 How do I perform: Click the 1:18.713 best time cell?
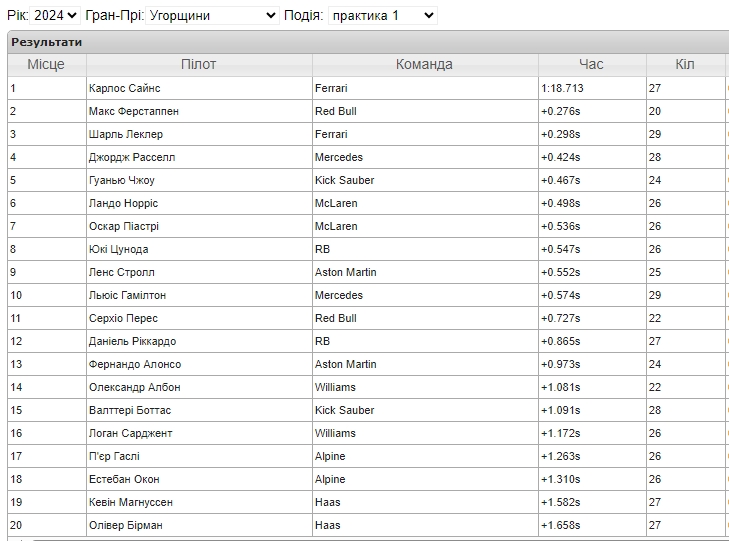[592, 88]
